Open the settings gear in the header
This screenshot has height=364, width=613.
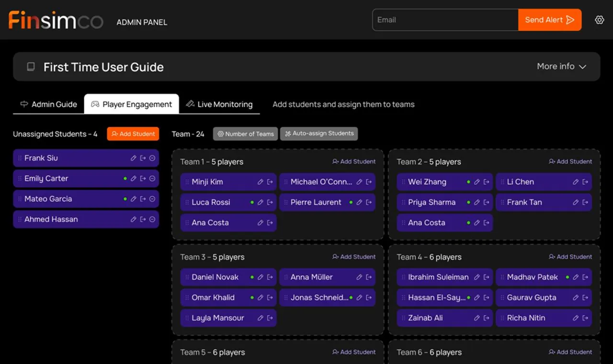pyautogui.click(x=599, y=20)
